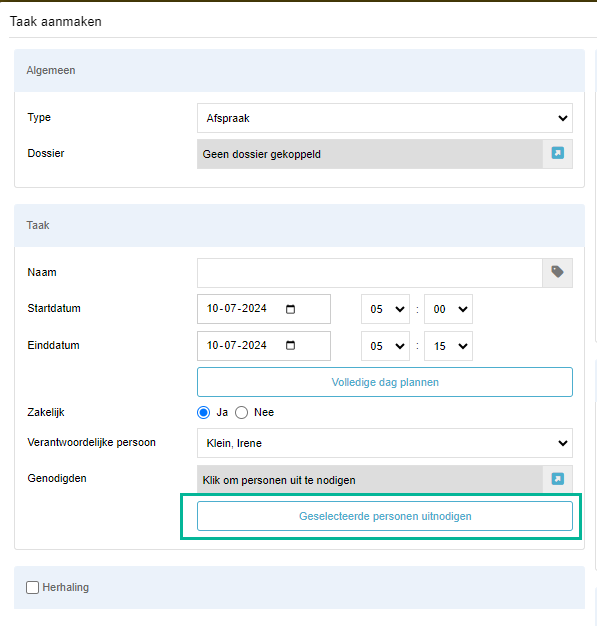Click Geselecteerde personen uitnodigen button
Screen dimensions: 597x626
click(385, 516)
